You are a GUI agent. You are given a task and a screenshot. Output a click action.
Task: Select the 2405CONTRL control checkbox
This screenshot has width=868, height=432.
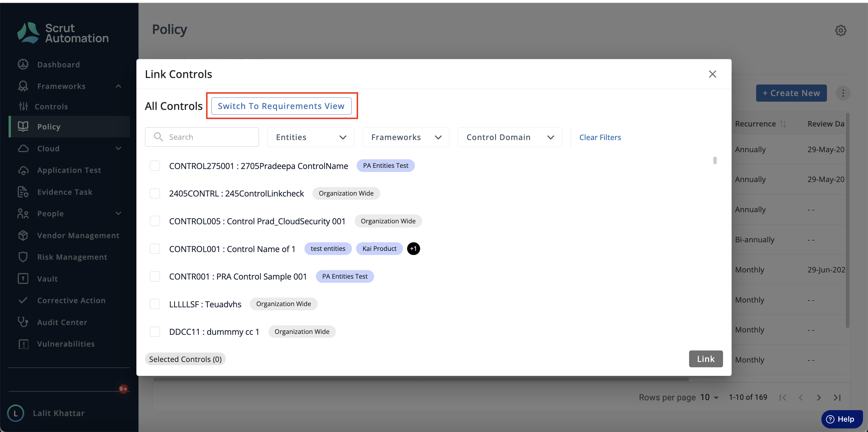tap(155, 193)
